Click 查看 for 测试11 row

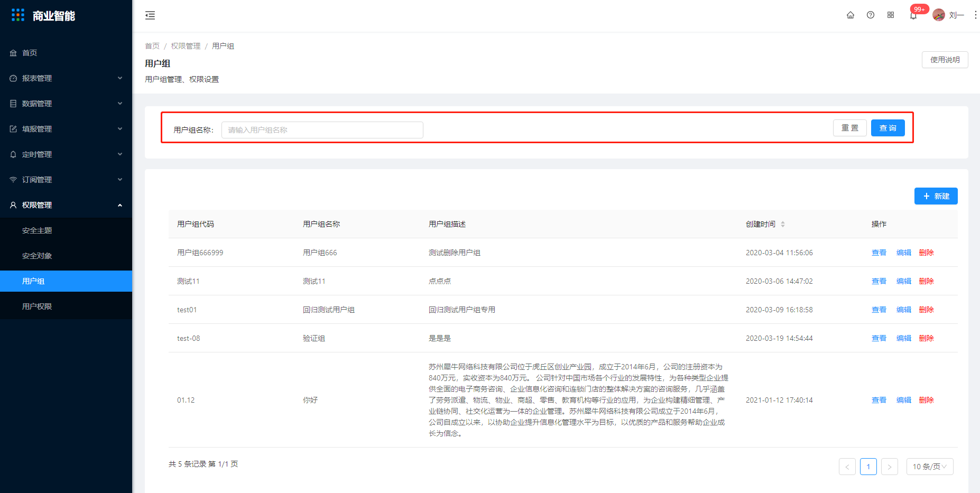(x=879, y=281)
